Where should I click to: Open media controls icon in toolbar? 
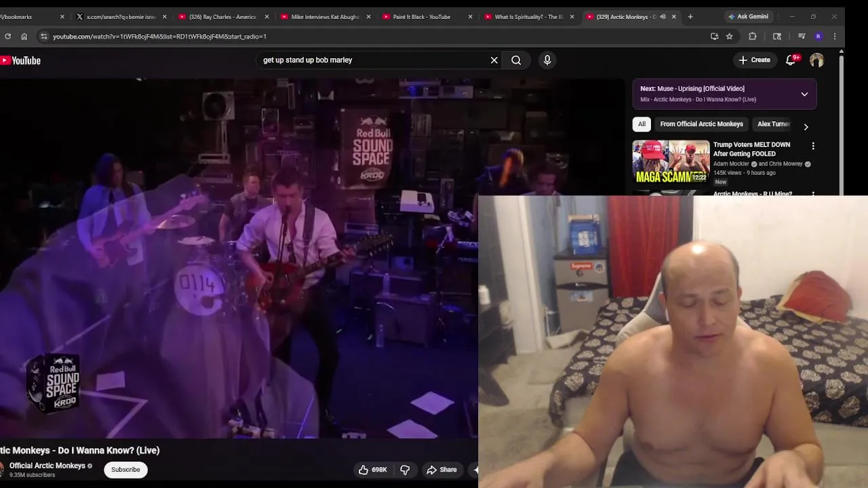(x=802, y=37)
